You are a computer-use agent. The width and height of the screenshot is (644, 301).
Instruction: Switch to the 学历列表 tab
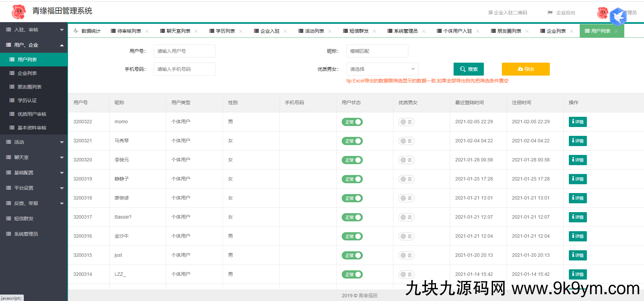pos(222,31)
